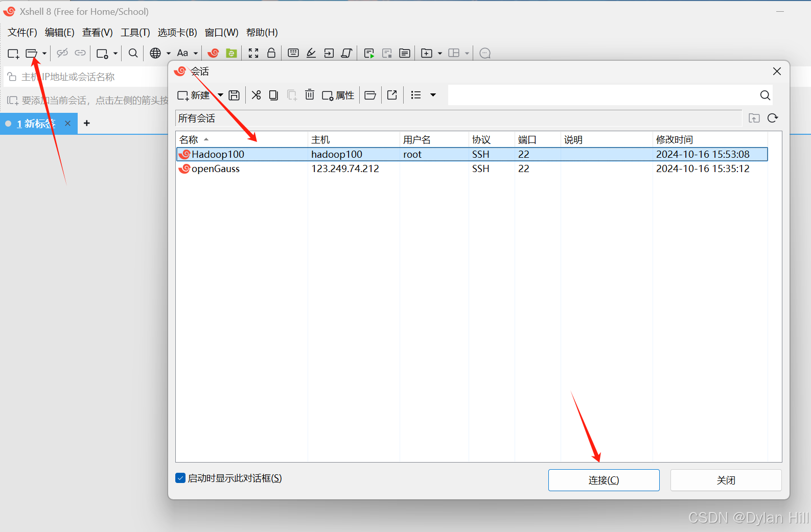Click the Aa font icon

[x=182, y=53]
